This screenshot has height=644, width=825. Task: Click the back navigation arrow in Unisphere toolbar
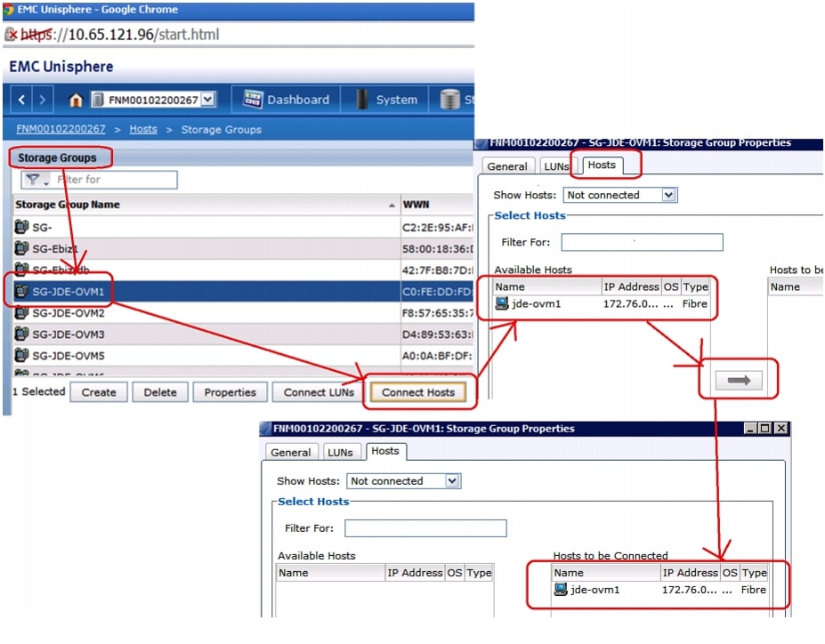coord(21,100)
